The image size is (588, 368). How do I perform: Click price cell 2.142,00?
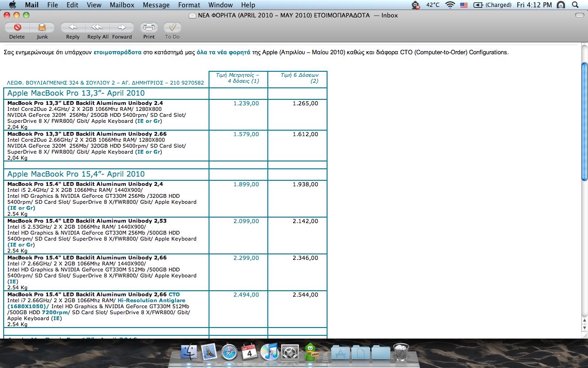click(305, 221)
